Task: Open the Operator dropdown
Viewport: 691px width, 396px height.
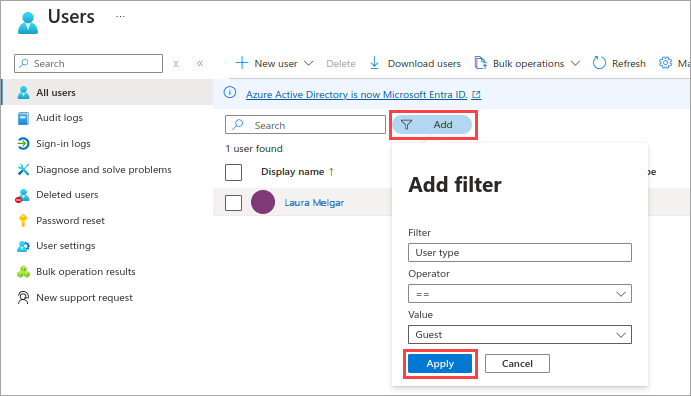Action: (x=520, y=294)
